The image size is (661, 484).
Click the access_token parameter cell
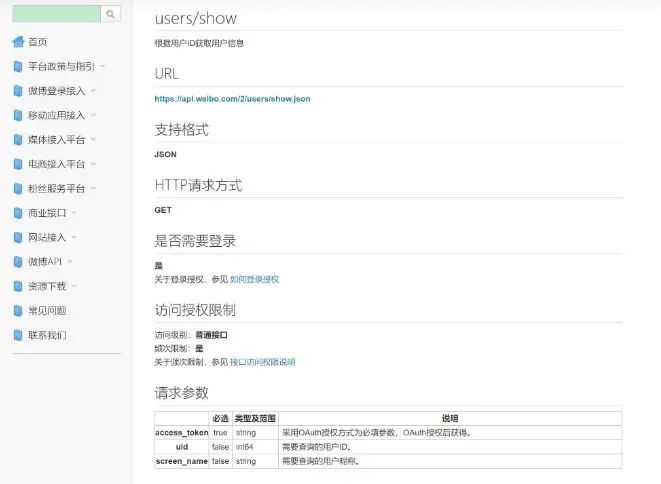coord(182,433)
